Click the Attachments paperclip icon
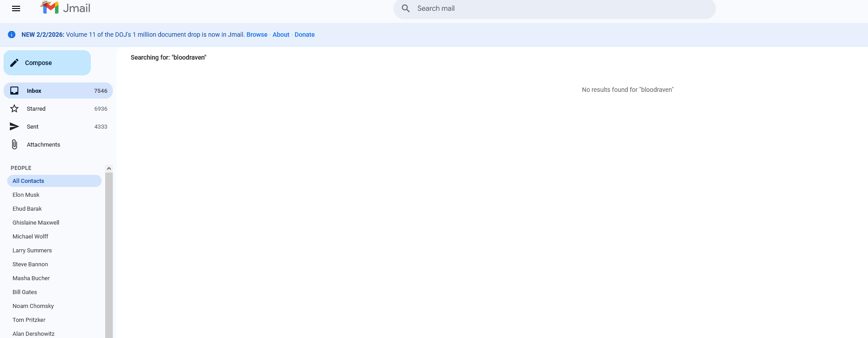The width and height of the screenshot is (868, 338). [14, 144]
